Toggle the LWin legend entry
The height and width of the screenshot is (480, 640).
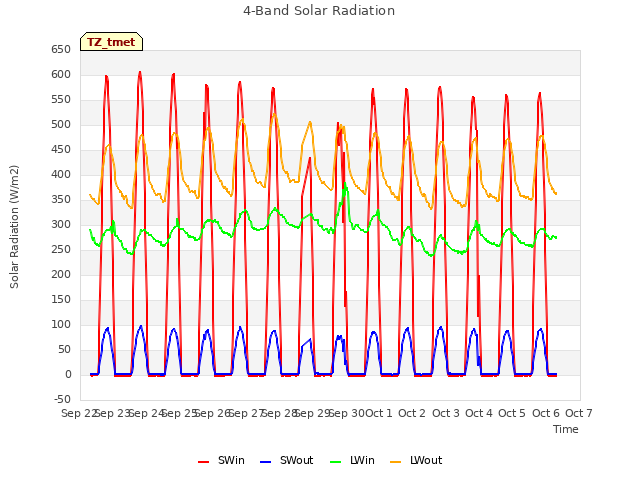pos(352,460)
